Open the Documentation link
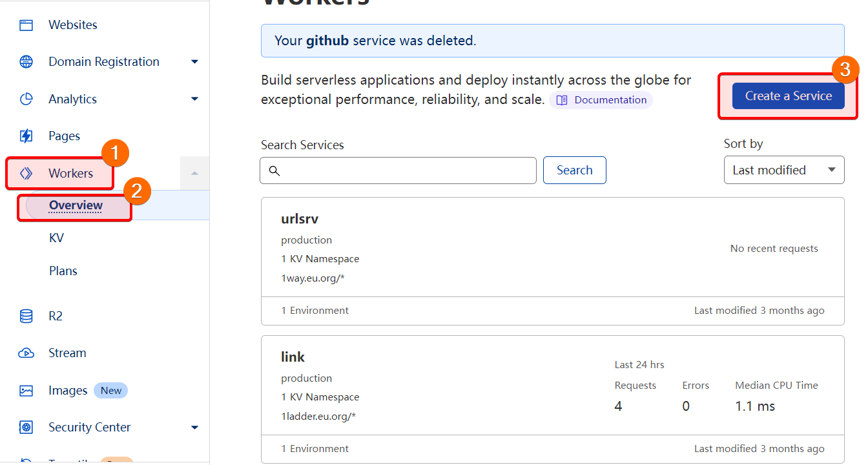Viewport: 868px width, 465px height. click(x=601, y=100)
